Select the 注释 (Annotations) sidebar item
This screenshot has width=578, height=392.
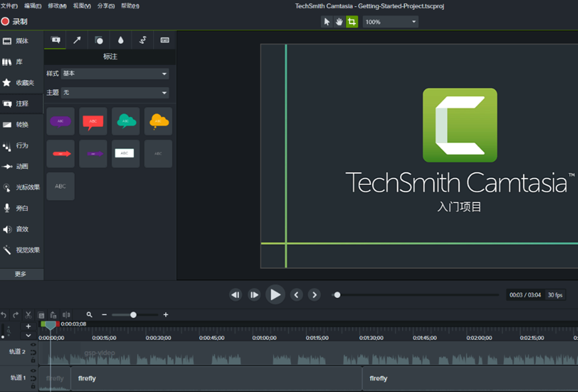(21, 104)
